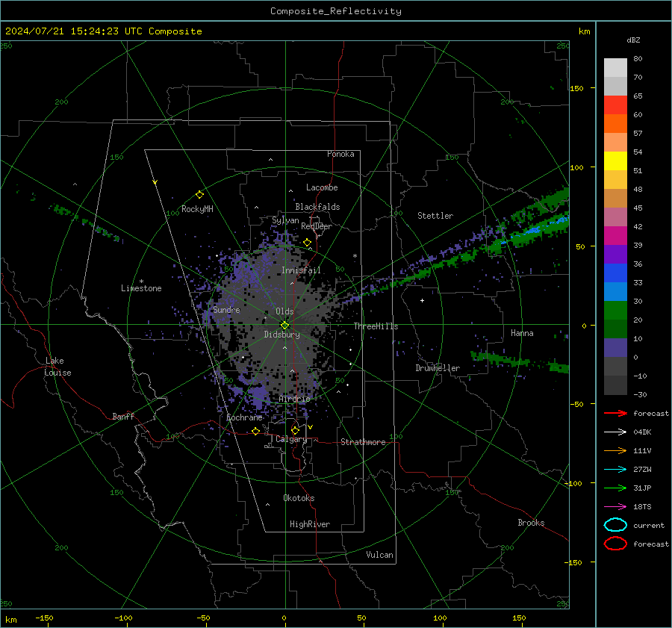Click the Ponoka label

point(340,154)
